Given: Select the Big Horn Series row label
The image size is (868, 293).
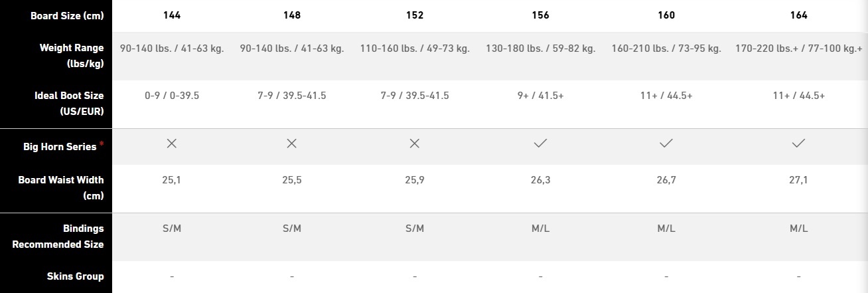Looking at the screenshot, I should (x=60, y=147).
